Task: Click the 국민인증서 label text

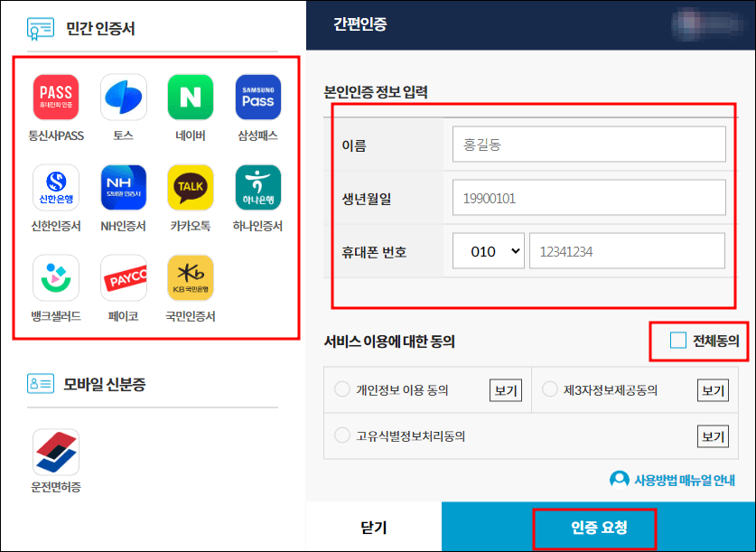Action: pyautogui.click(x=191, y=316)
